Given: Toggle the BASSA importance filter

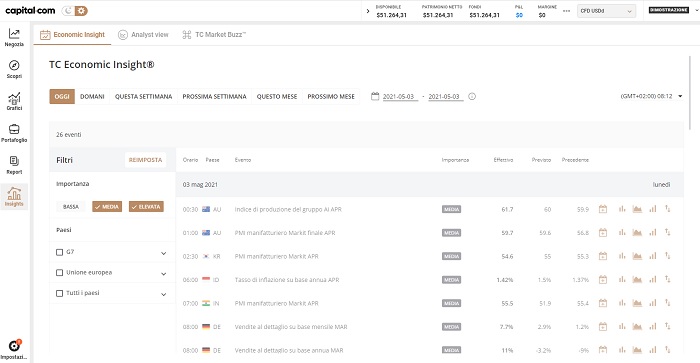Looking at the screenshot, I should coord(71,207).
